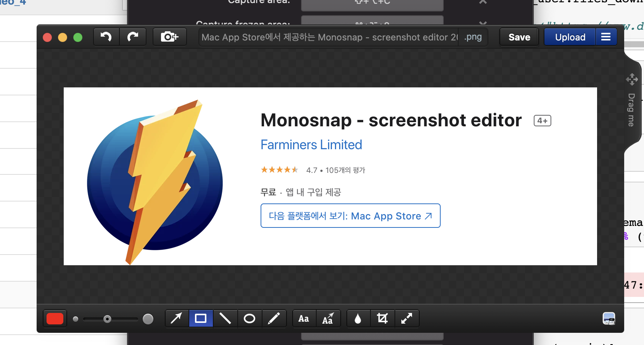Viewport: 644px width, 345px height.
Task: Select the Rectangle tool
Action: point(201,319)
